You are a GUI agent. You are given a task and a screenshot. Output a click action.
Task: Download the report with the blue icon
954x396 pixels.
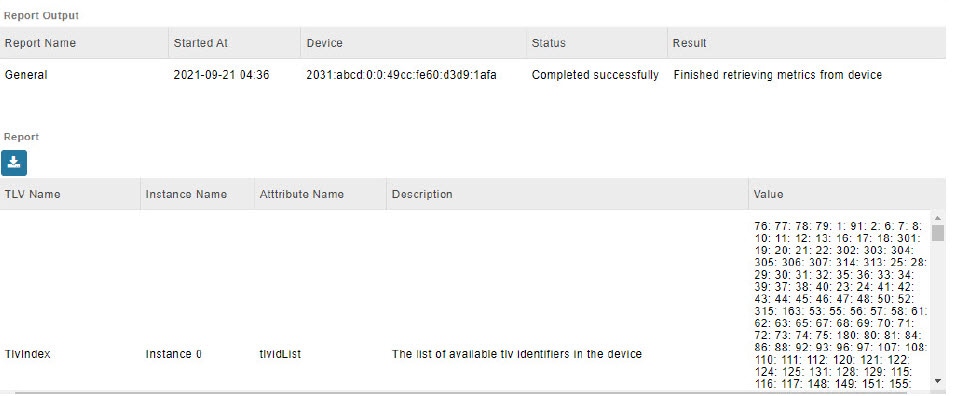coord(14,163)
